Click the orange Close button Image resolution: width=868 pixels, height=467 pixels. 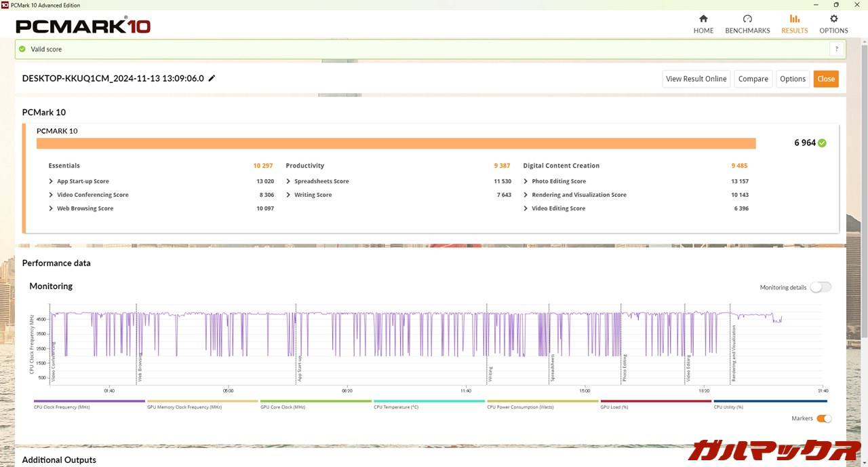click(825, 79)
